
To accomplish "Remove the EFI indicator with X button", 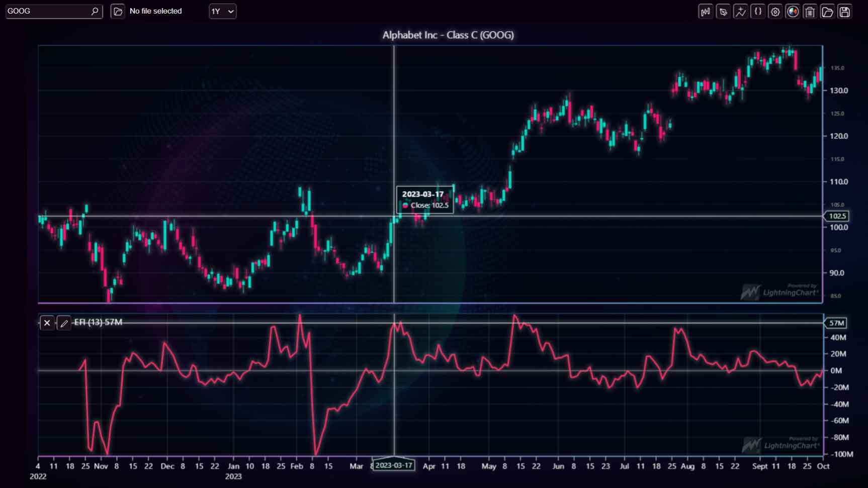I will (x=47, y=323).
